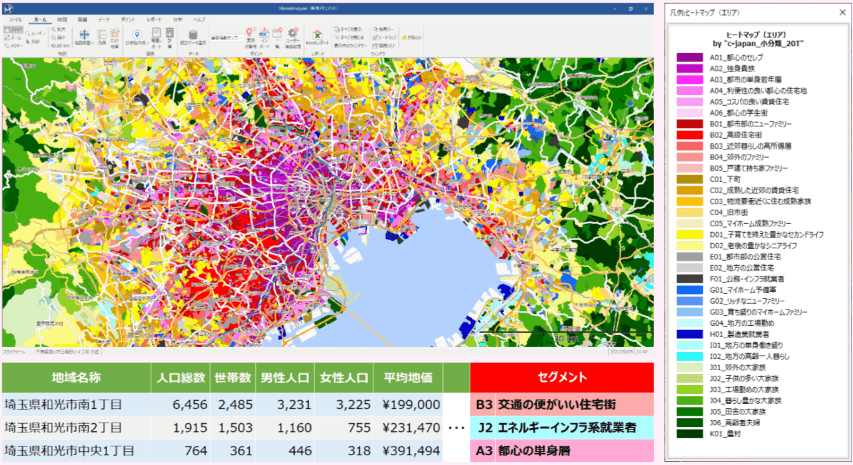This screenshot has height=465, width=853.
Task: Open 統計データ選択 statistics data selector
Action: tap(193, 37)
